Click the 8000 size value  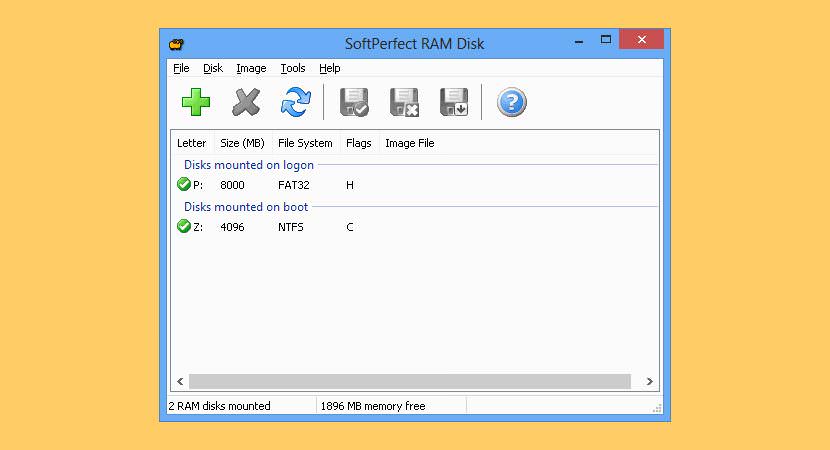[232, 185]
